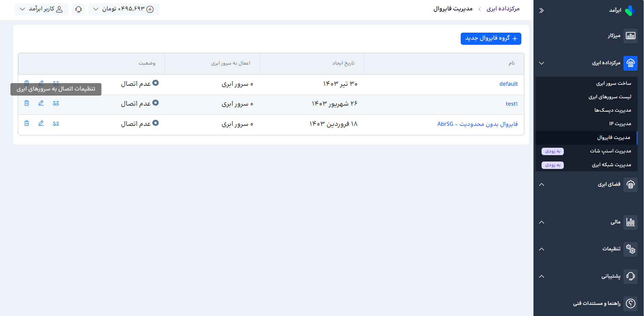
Task: Click the فضای ابری cloud storage icon
Action: (x=630, y=184)
